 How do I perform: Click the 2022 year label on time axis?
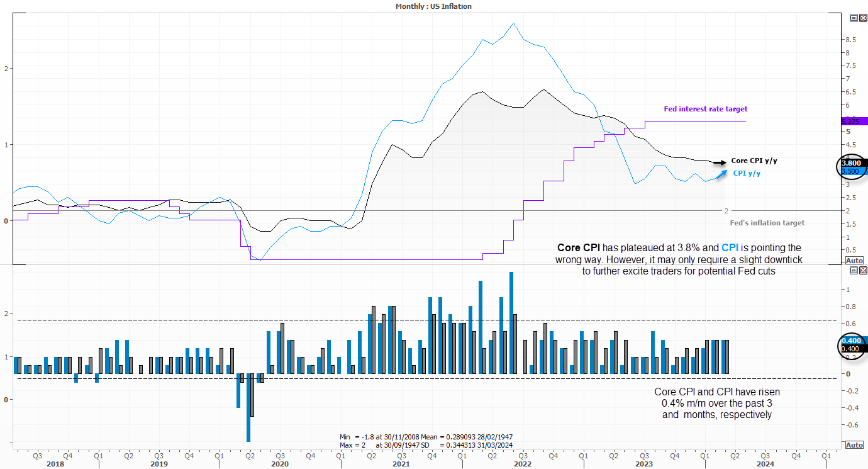coord(522,463)
